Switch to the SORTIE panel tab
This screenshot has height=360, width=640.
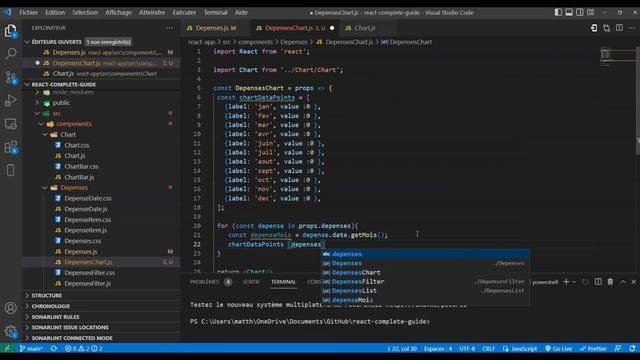251,282
